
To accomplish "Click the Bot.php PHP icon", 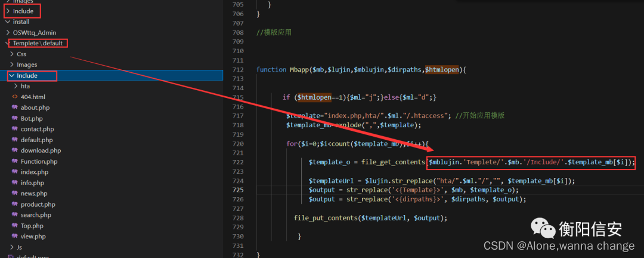I will (15, 118).
